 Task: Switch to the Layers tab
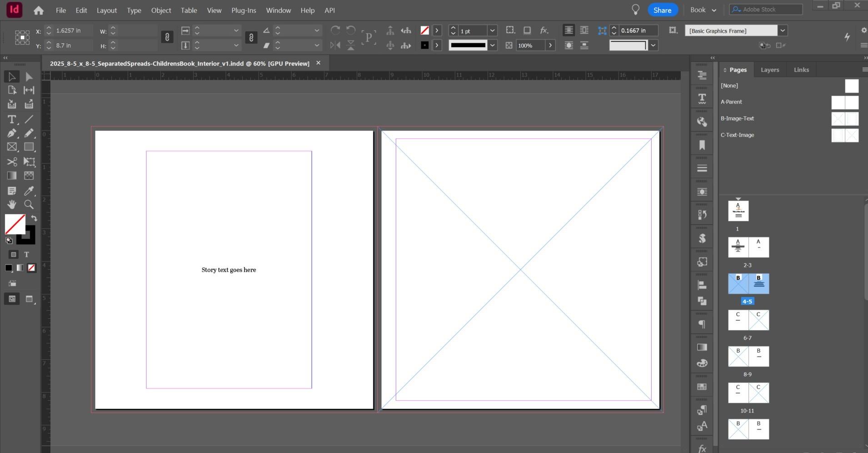(x=769, y=69)
